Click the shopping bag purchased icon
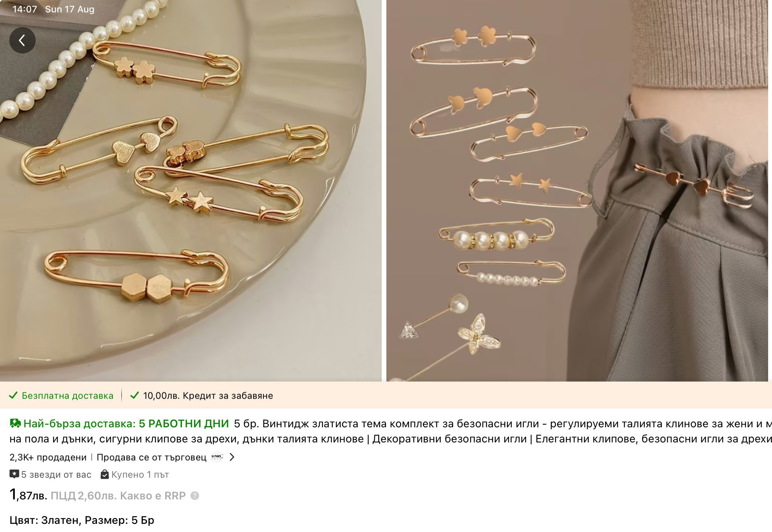Viewport: 772px width, 532px height. coord(105,474)
